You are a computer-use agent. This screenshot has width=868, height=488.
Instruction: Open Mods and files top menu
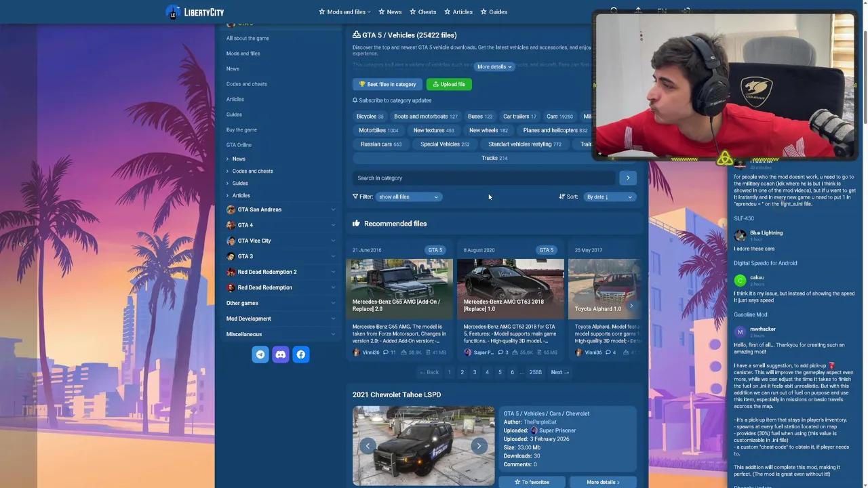[345, 12]
